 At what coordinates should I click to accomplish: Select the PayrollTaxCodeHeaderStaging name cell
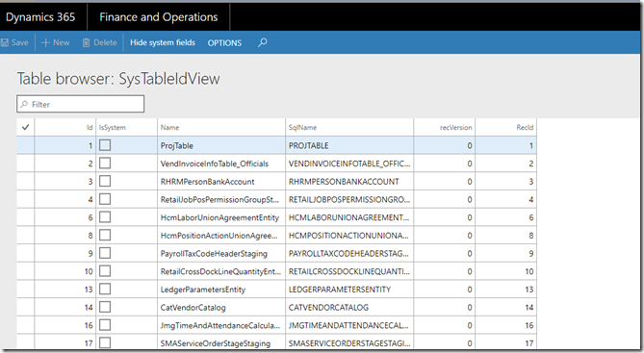[221, 254]
